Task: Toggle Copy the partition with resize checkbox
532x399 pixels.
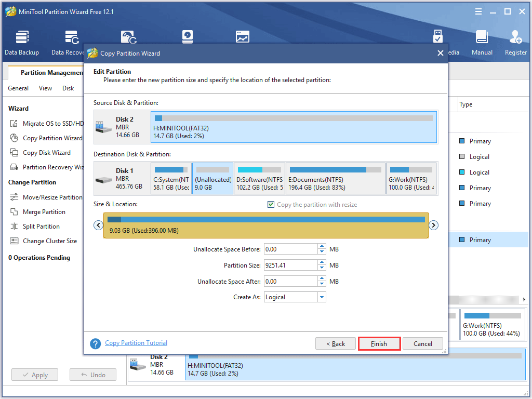Action: coord(271,205)
